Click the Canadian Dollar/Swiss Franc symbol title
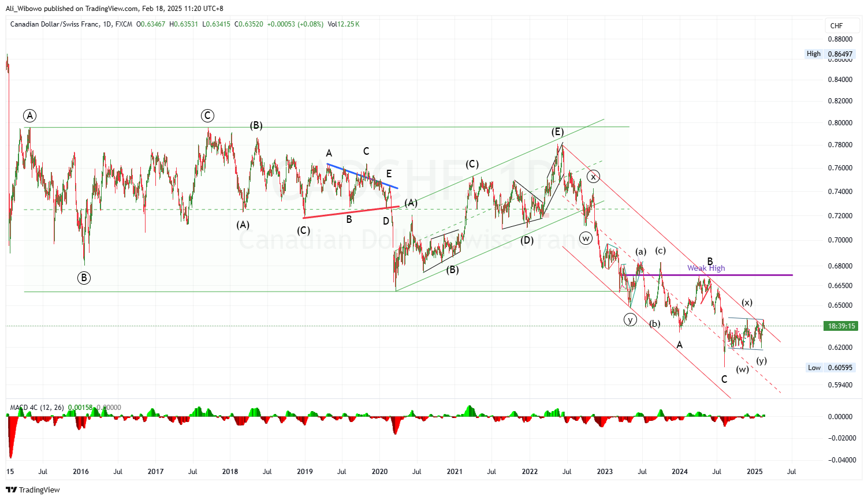This screenshot has height=500, width=868. pos(54,24)
